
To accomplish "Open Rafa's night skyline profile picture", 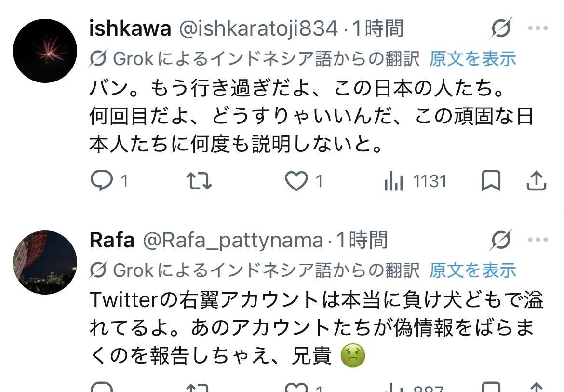I will coord(45,262).
